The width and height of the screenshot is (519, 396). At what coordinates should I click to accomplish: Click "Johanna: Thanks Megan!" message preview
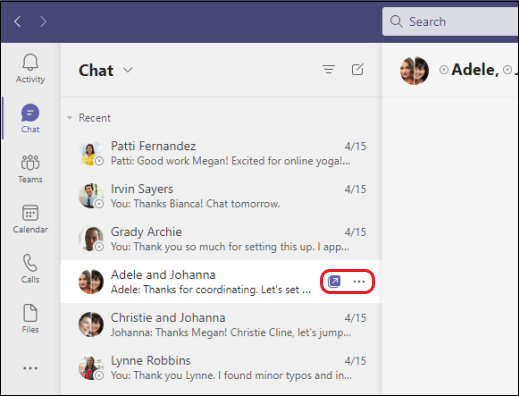[x=231, y=332]
